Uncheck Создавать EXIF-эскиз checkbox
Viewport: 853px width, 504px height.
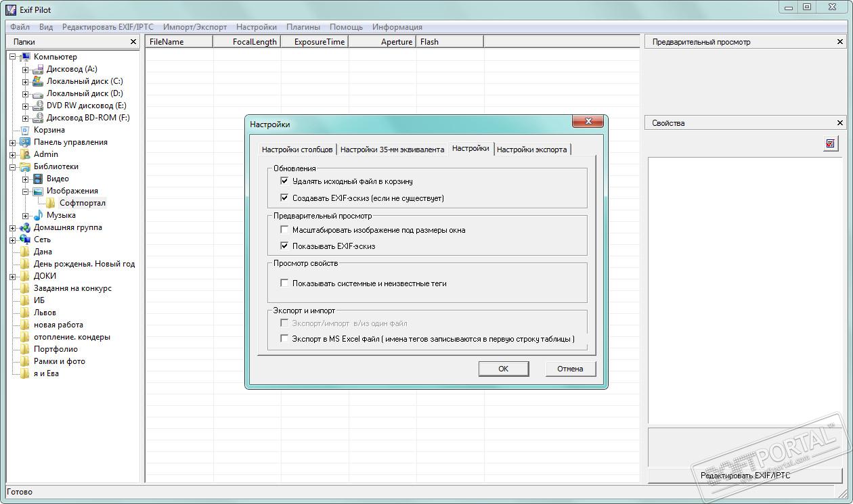[x=284, y=198]
